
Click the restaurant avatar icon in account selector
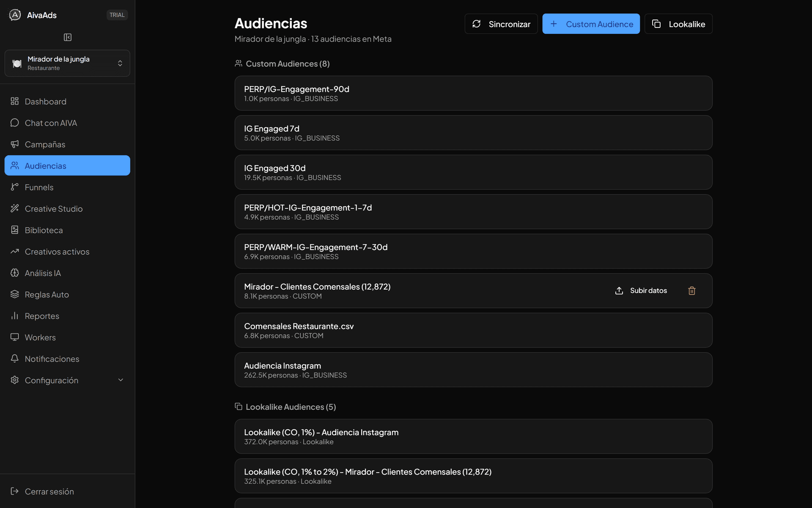pos(17,63)
